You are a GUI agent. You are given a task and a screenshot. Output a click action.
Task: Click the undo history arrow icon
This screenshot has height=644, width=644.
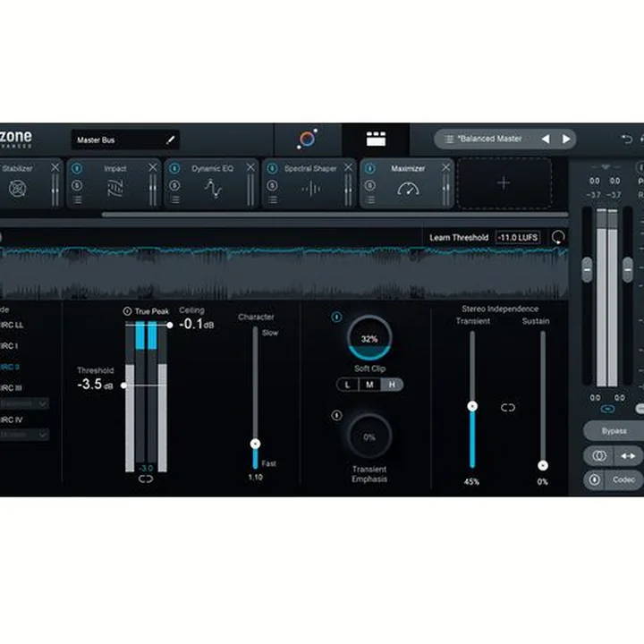pos(627,140)
